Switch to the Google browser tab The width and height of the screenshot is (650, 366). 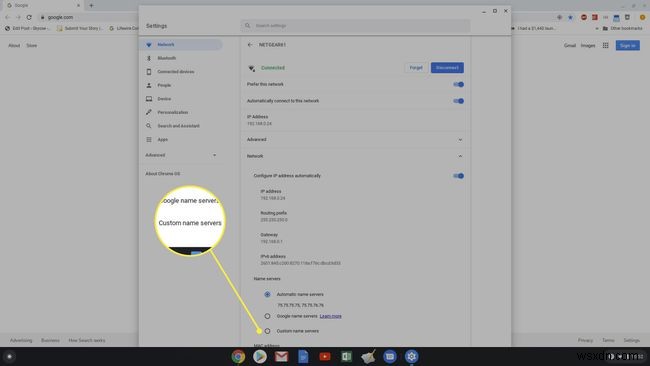tap(41, 5)
